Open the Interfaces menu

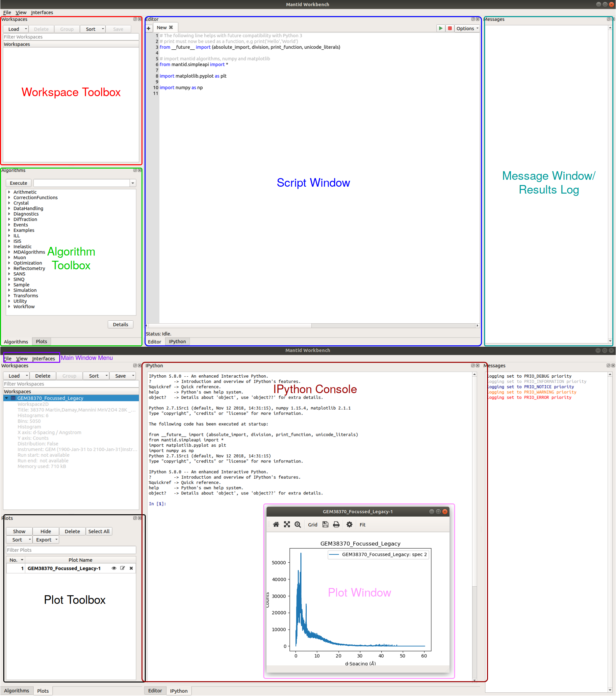pos(42,12)
